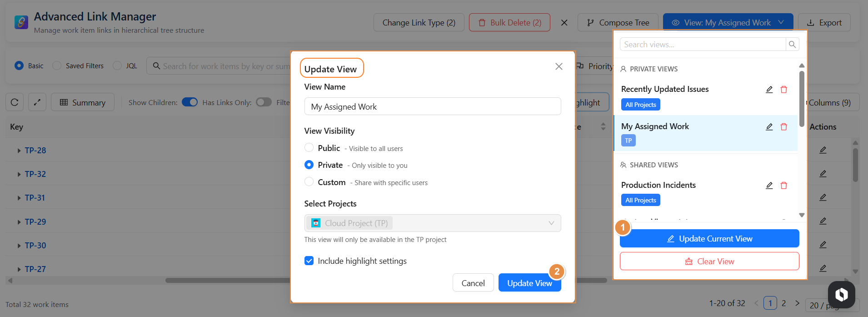Click the Clear View button
This screenshot has height=317, width=868.
709,261
